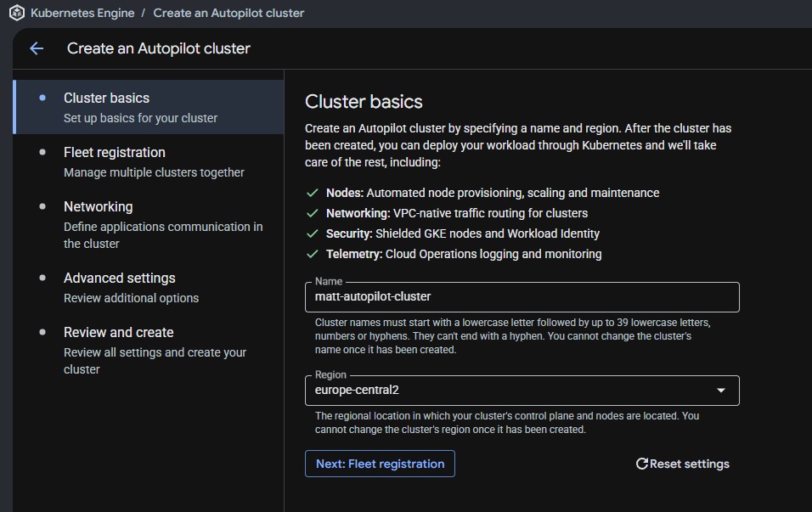Open the Fleet registration step
Viewport: 812px width, 512px height.
(149, 161)
